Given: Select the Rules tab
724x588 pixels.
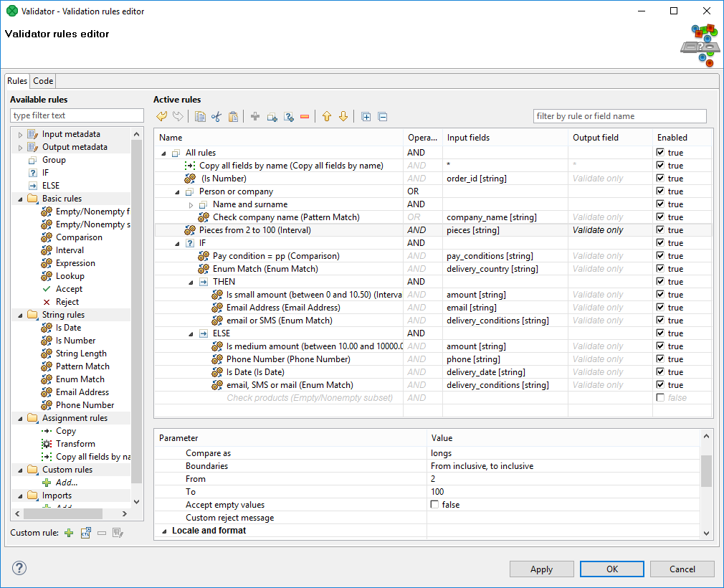Looking at the screenshot, I should coord(16,80).
